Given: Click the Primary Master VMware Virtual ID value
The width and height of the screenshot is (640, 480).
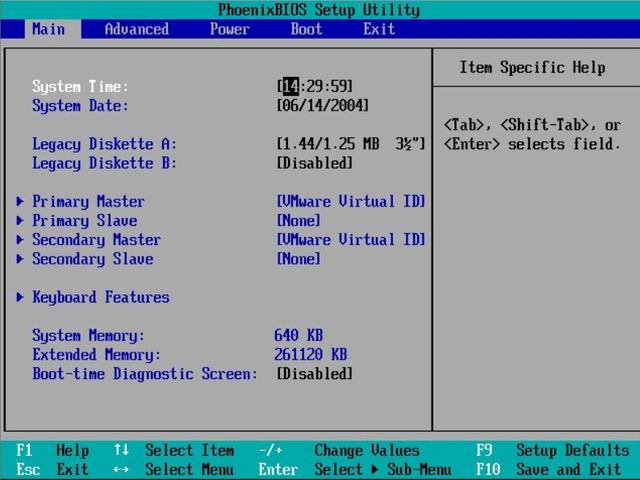Looking at the screenshot, I should point(350,202).
